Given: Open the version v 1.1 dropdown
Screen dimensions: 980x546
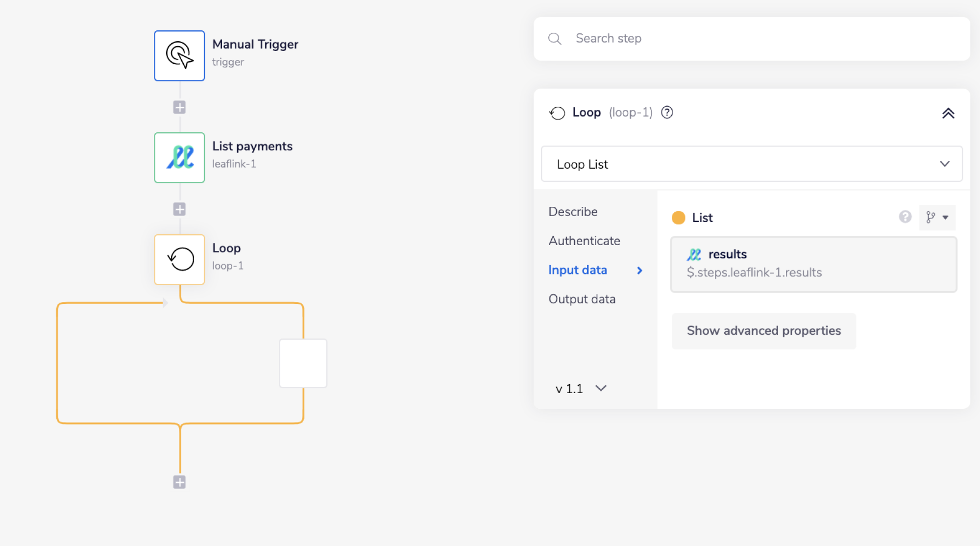Looking at the screenshot, I should tap(581, 389).
